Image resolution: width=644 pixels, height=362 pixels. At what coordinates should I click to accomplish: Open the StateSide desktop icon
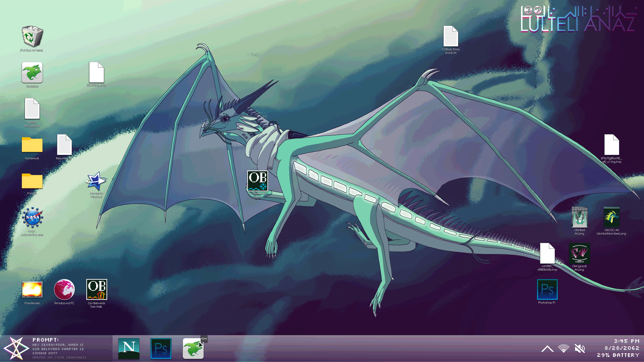(32, 73)
